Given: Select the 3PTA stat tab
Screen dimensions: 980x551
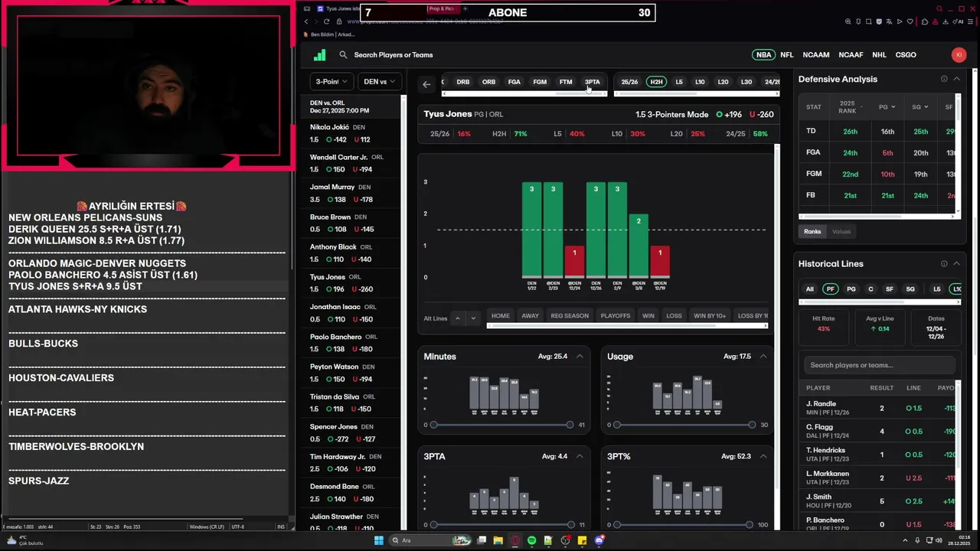Looking at the screenshot, I should pos(592,82).
